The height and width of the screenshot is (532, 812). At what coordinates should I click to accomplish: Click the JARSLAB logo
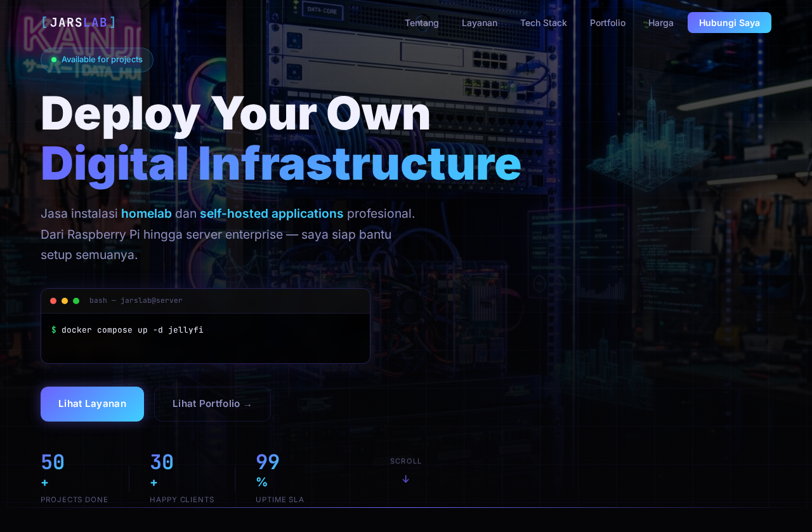[x=78, y=22]
